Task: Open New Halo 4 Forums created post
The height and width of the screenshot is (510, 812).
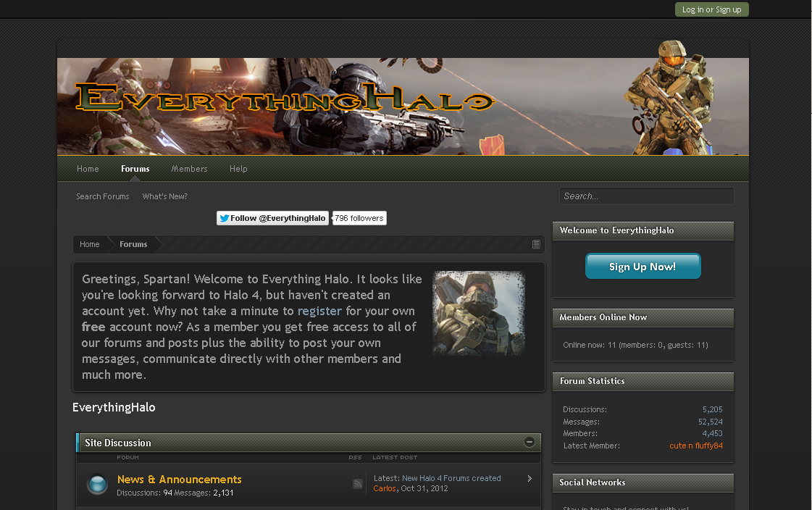Action: coord(451,478)
